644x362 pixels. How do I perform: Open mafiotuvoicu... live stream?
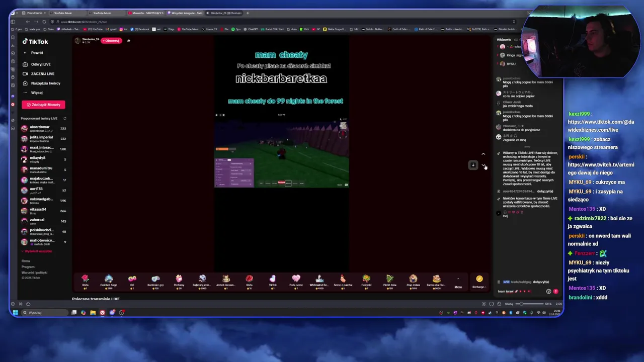pyautogui.click(x=43, y=241)
